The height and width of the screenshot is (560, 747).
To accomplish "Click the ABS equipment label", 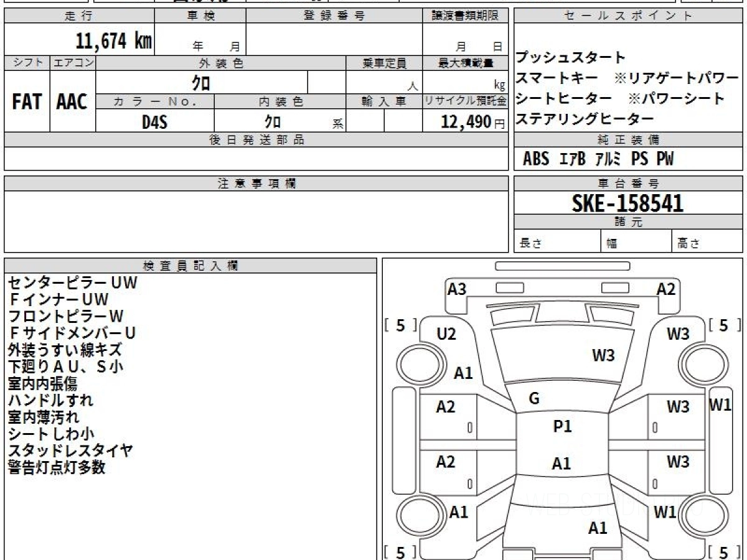I will [535, 159].
